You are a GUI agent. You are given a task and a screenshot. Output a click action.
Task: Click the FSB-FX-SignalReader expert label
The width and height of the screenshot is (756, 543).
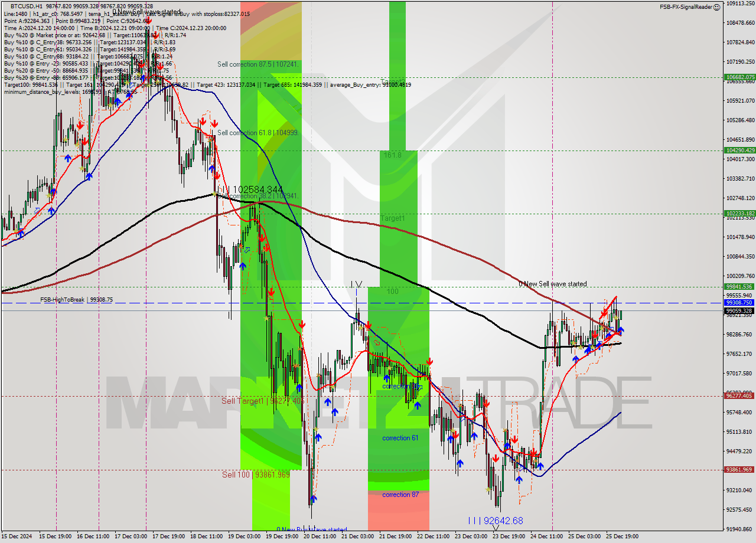686,7
